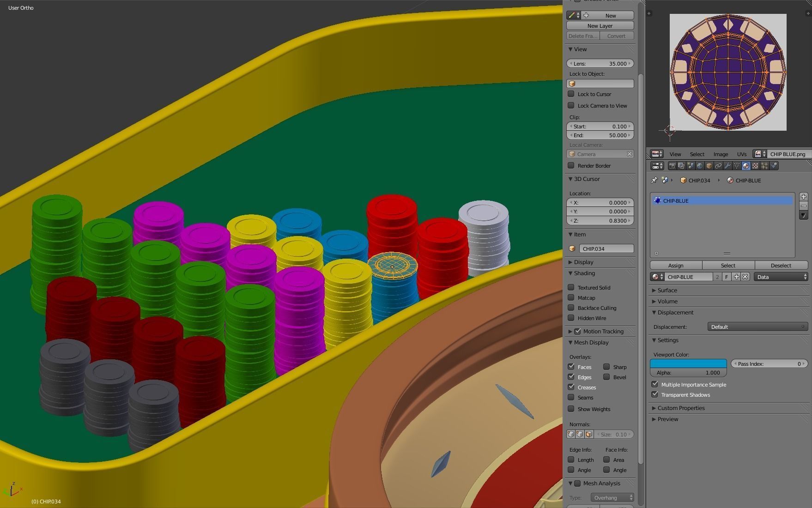The image size is (812, 508).
Task: Open the Particles properties tab (sparkles icon)
Action: coord(764,166)
